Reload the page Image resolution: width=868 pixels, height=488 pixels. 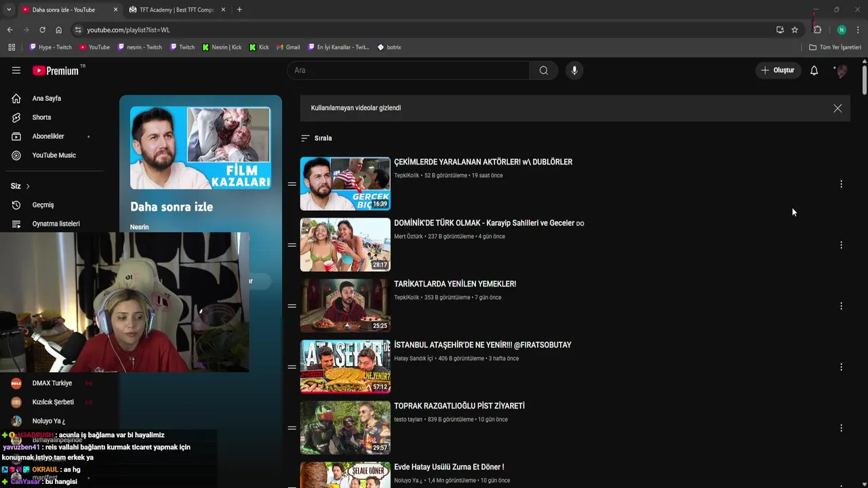tap(42, 30)
